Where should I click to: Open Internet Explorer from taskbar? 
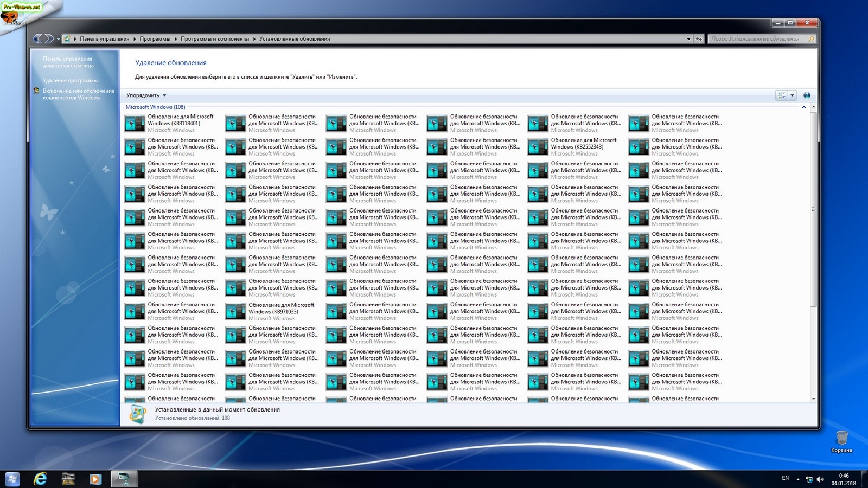tap(41, 479)
